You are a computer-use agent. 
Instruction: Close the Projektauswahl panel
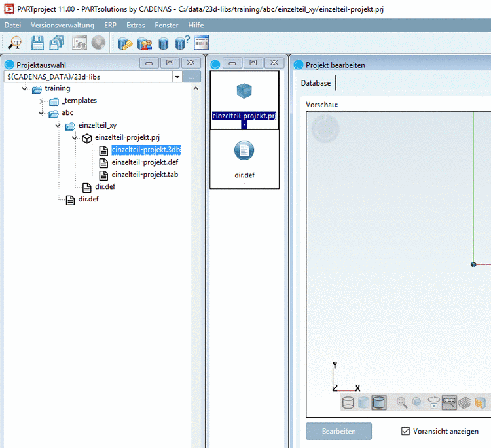(x=191, y=63)
